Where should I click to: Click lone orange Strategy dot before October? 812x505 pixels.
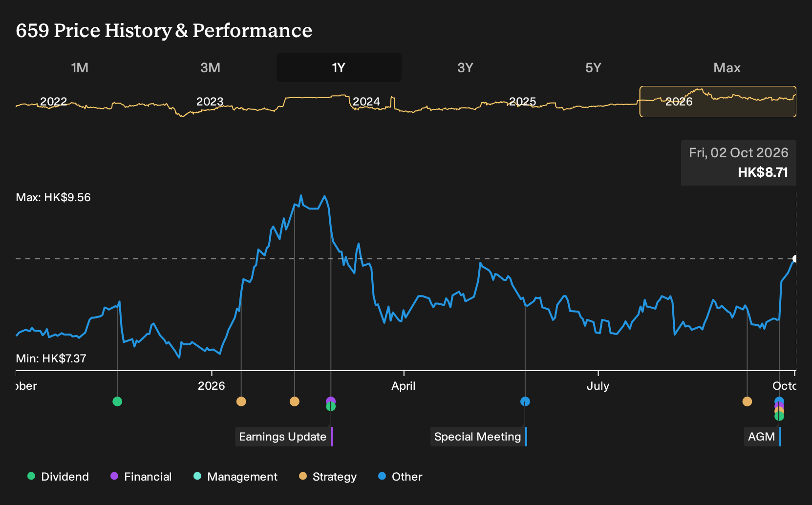pos(747,401)
